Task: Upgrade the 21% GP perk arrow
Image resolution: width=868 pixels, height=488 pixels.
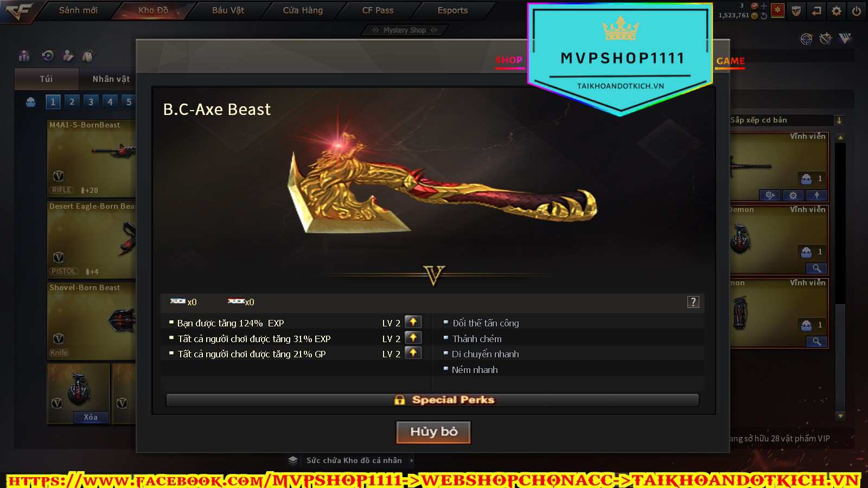Action: tap(413, 353)
